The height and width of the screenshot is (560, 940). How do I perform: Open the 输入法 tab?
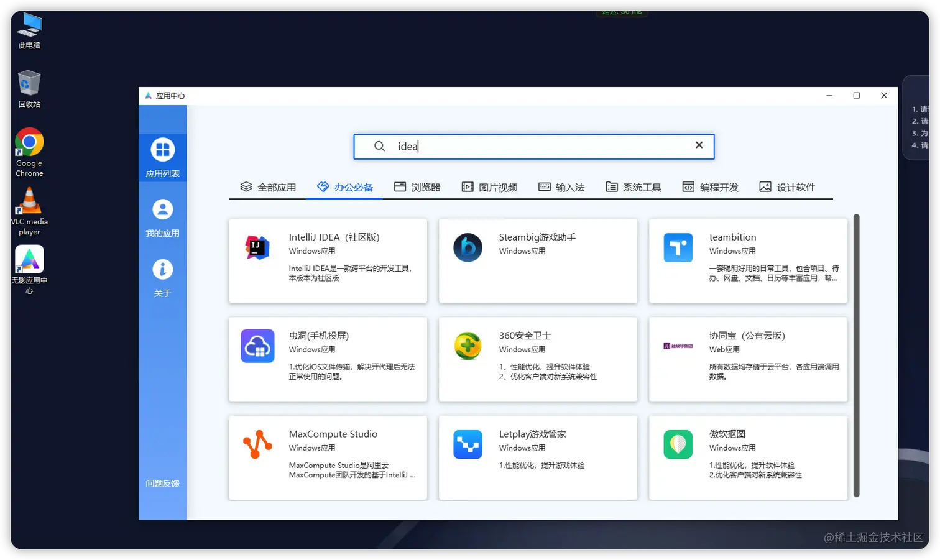pos(561,187)
